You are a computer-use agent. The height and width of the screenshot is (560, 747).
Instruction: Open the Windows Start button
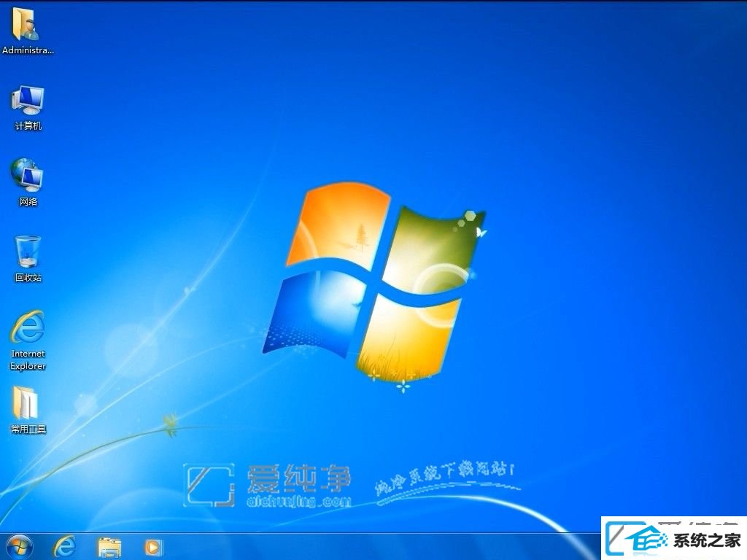pos(20,547)
